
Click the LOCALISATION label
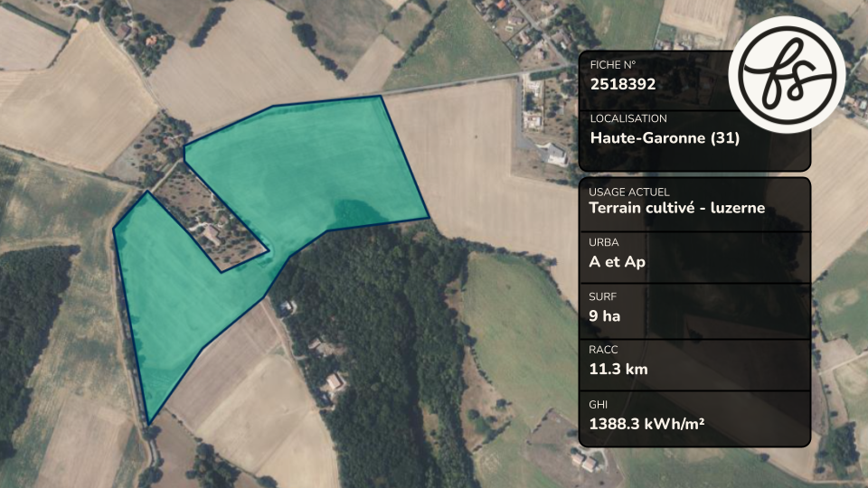628,118
